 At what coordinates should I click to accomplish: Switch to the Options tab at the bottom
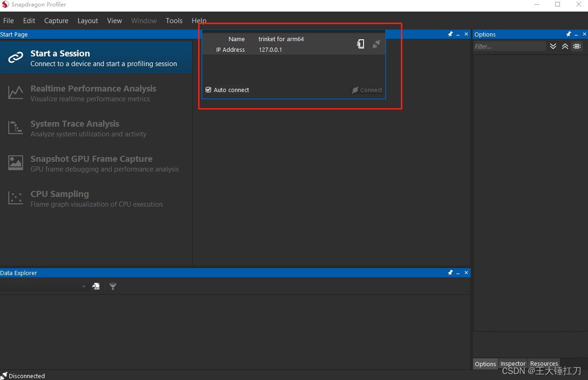click(x=485, y=364)
